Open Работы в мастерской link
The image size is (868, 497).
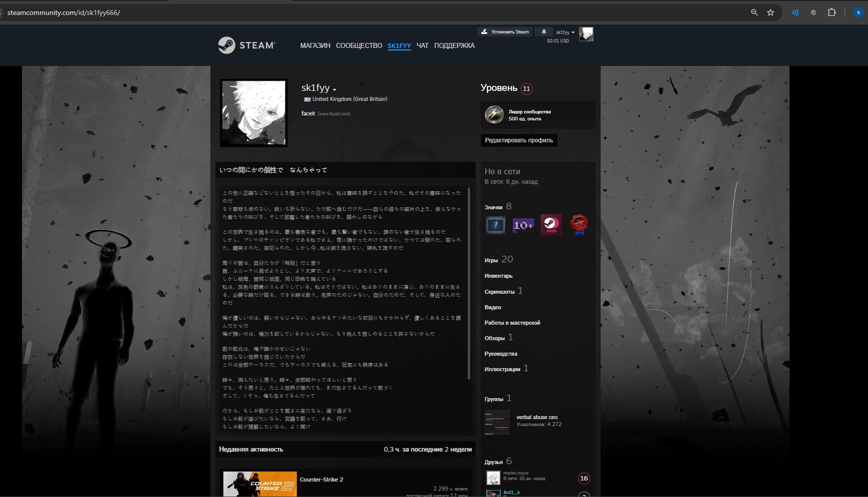tap(512, 323)
